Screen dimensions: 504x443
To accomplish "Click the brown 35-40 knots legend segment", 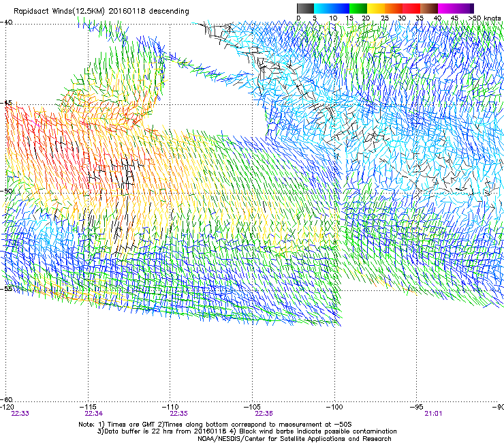I will pyautogui.click(x=429, y=8).
